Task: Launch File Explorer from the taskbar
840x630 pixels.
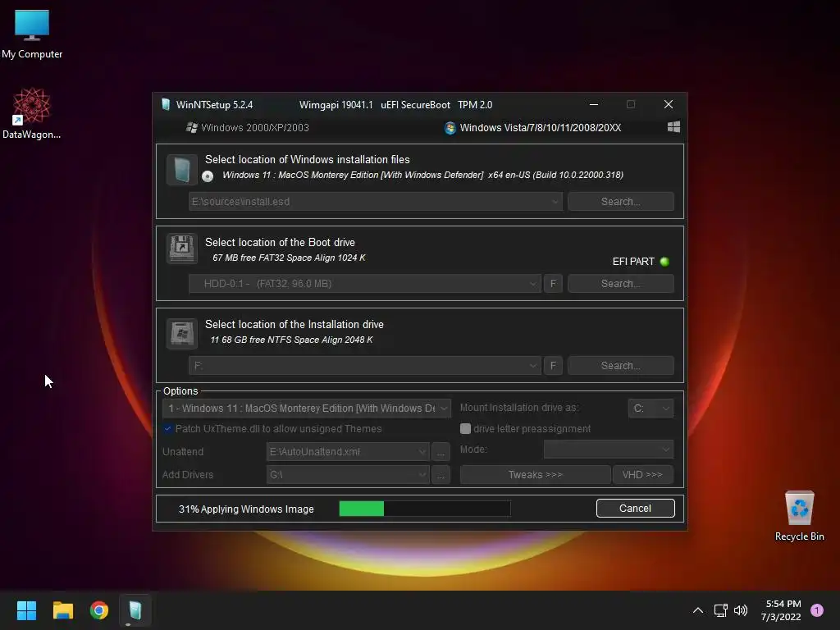Action: pos(62,610)
